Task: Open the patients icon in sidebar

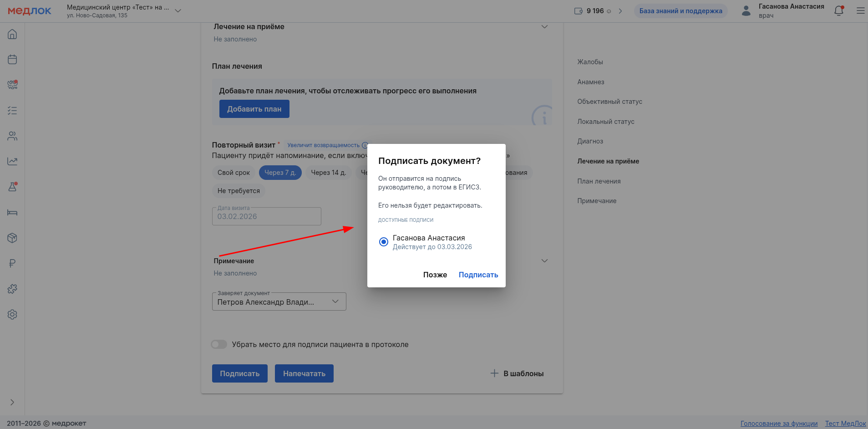Action: coord(12,136)
